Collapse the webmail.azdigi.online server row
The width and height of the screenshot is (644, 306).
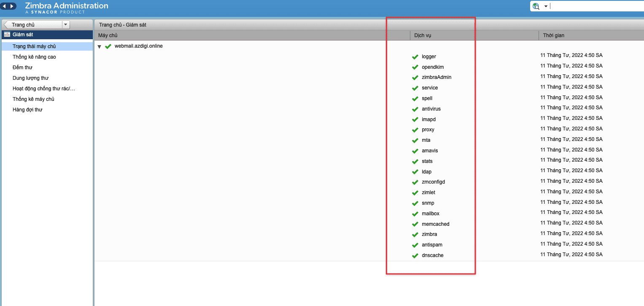click(100, 47)
